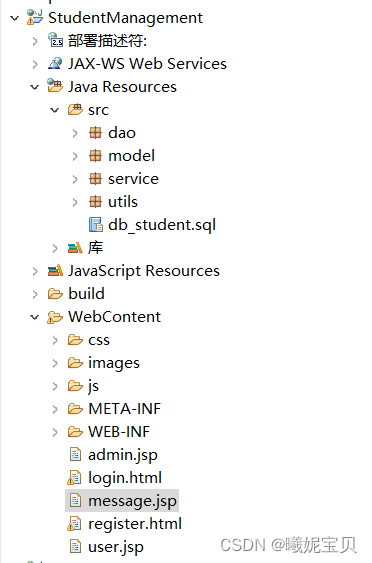Collapse the Java Resources node
This screenshot has height=563, width=372.
pyautogui.click(x=34, y=87)
